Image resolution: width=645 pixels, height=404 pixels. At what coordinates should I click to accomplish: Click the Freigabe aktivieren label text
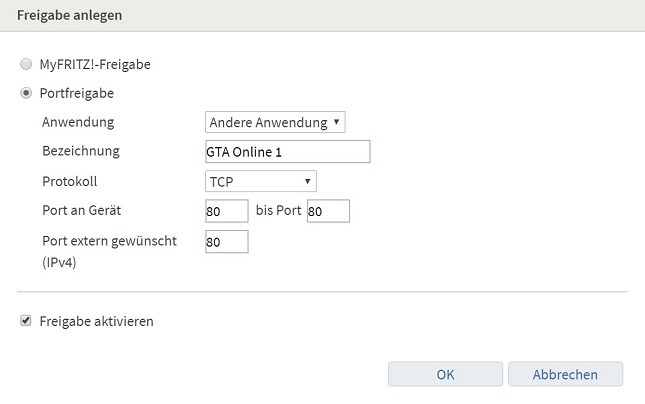[x=96, y=322]
